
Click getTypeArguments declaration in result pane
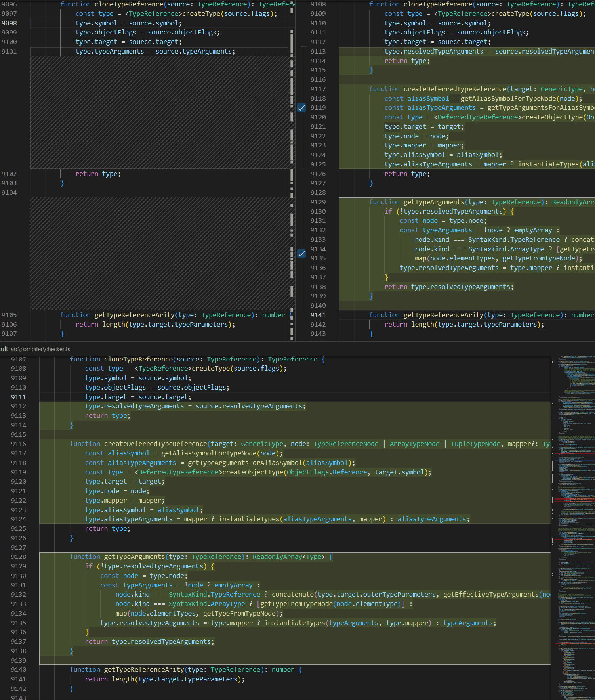pyautogui.click(x=201, y=557)
